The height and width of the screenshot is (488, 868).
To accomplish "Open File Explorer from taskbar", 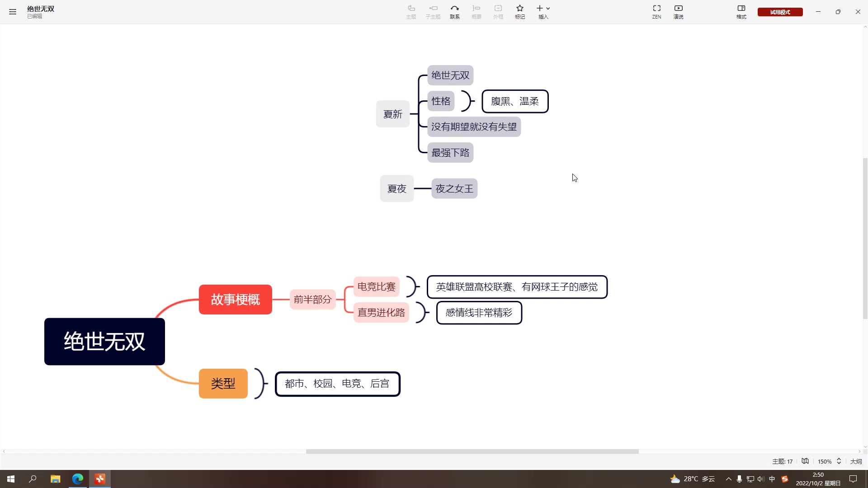I will 55,479.
